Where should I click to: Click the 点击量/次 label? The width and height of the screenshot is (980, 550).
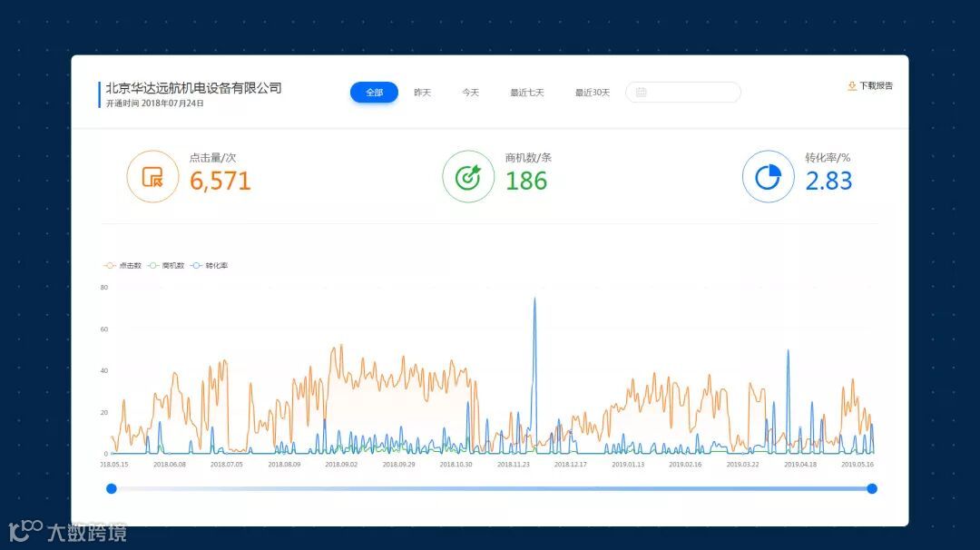pos(212,158)
